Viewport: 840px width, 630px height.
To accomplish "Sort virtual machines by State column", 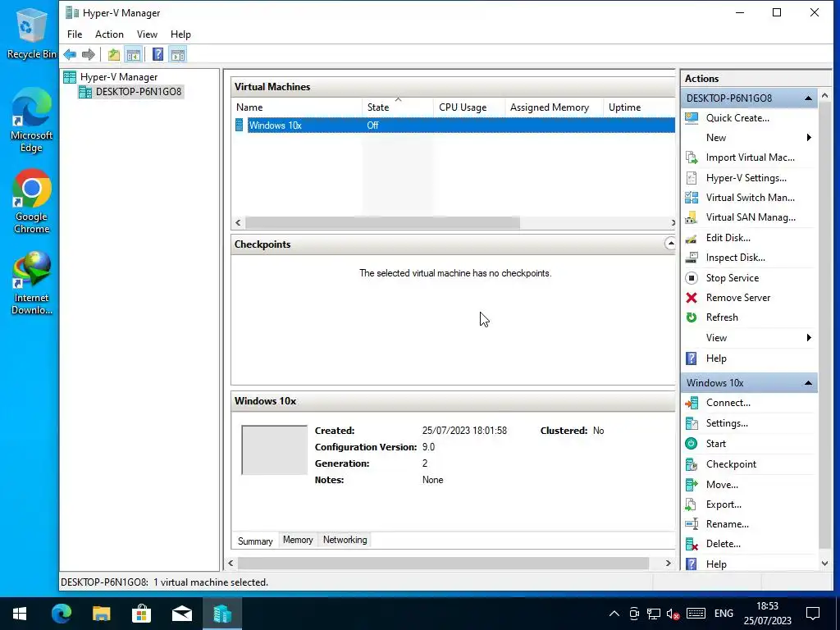I will (398, 107).
